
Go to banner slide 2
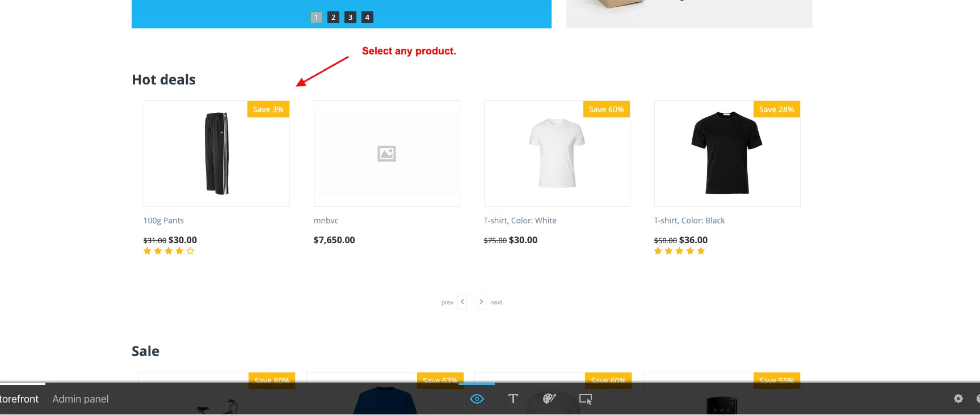[333, 18]
